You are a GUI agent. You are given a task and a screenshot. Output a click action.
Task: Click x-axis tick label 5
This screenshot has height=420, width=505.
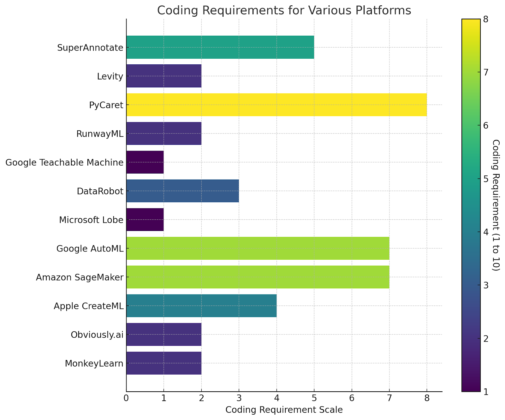click(x=314, y=399)
